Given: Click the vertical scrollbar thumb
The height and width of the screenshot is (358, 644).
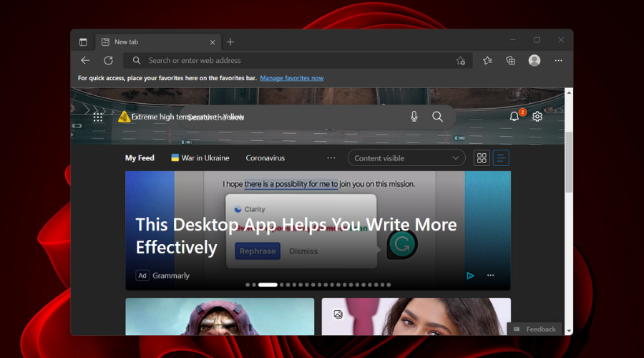Looking at the screenshot, I should (x=569, y=162).
